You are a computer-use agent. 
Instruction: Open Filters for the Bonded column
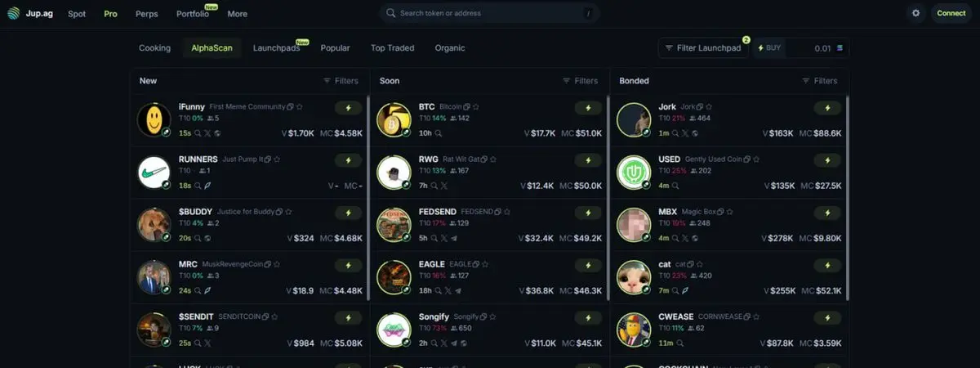click(820, 81)
